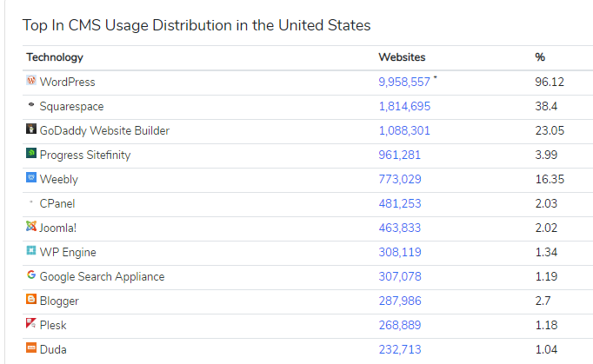Click the Websites column header
Image resolution: width=593 pixels, height=364 pixels.
[402, 57]
